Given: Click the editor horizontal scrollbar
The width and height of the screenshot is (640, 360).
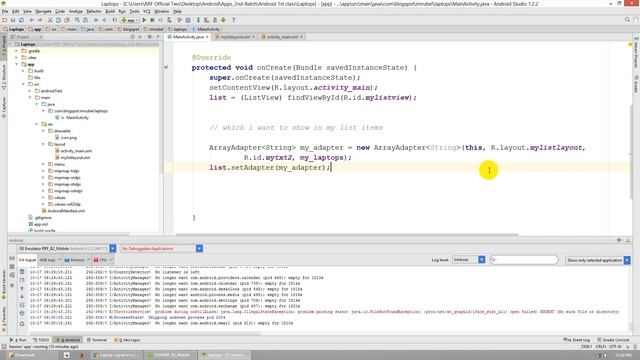Looking at the screenshot, I should 347,235.
